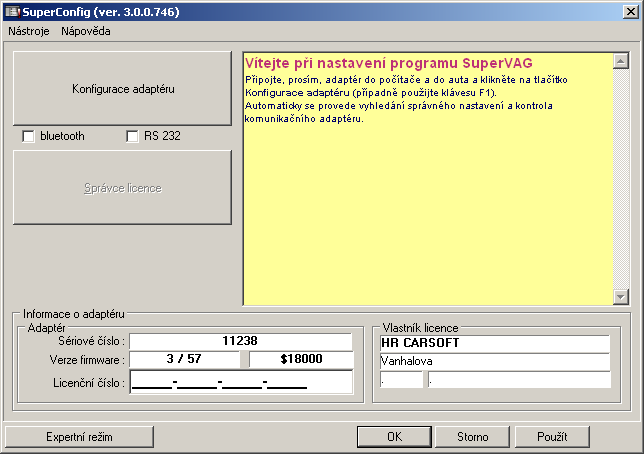Enable the RS 232 checkbox
This screenshot has width=644, height=454.
132,136
